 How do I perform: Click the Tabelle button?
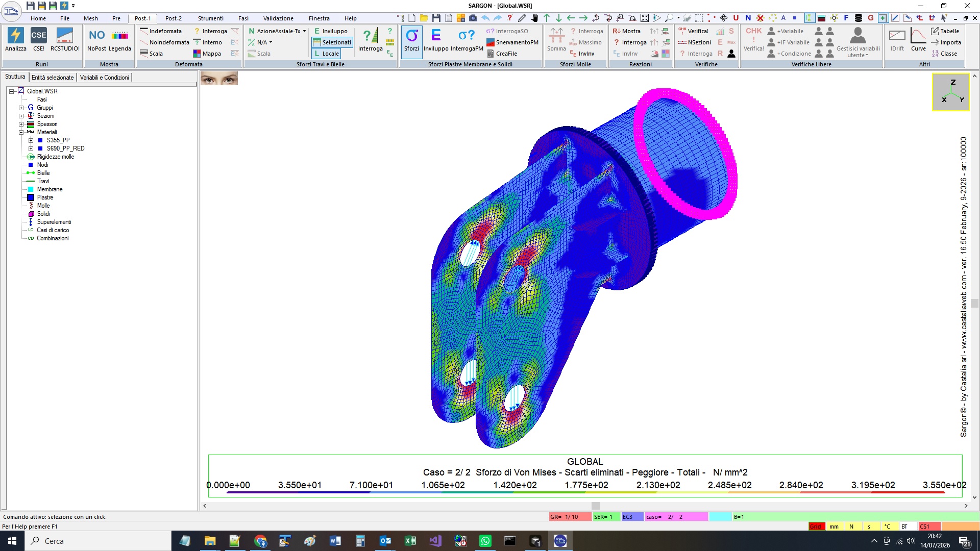[945, 31]
